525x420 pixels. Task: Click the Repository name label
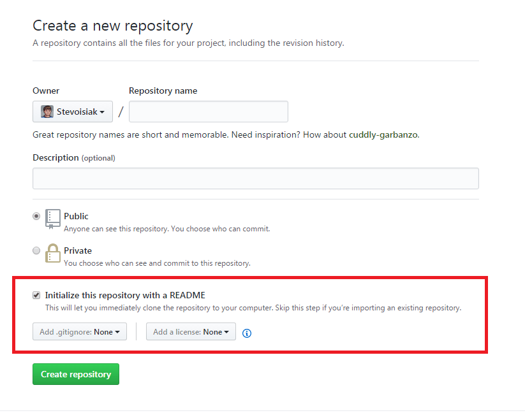163,91
